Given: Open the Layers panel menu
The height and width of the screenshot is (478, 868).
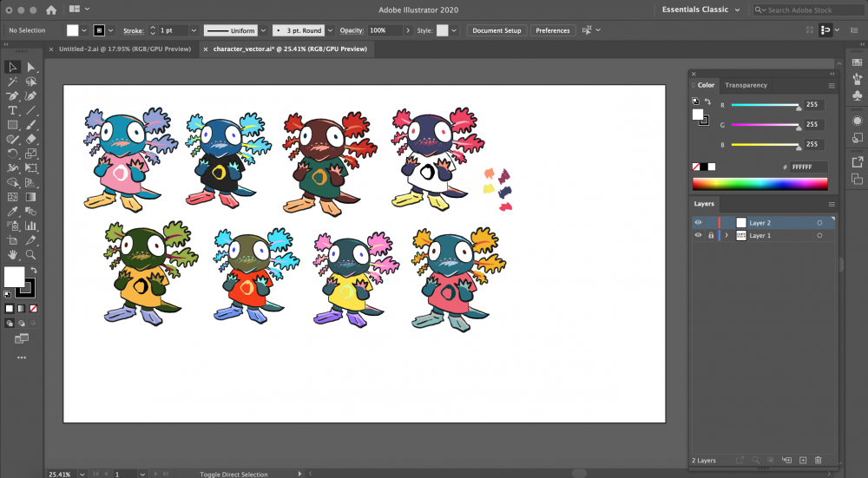Looking at the screenshot, I should coord(831,204).
